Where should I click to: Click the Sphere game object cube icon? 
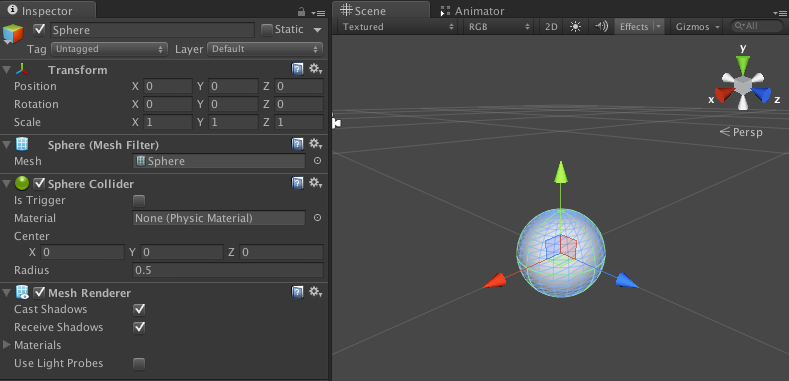click(x=13, y=33)
